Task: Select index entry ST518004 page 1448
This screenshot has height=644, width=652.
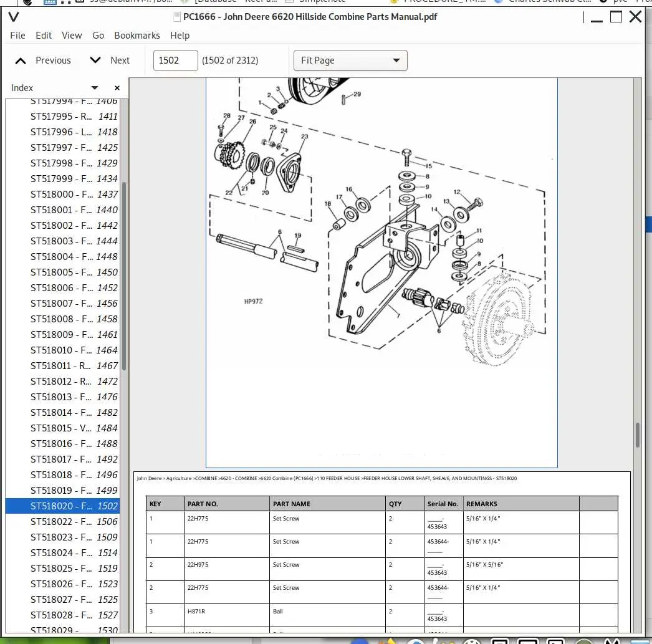Action: [x=62, y=257]
